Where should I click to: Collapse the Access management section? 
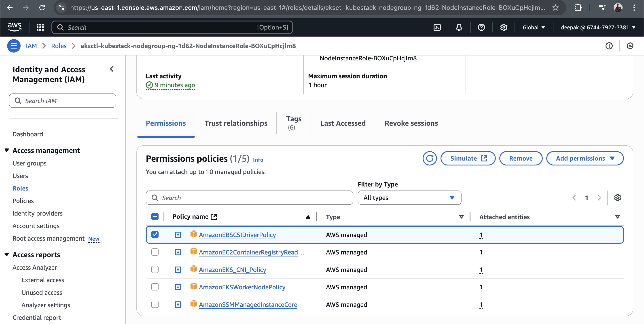tap(7, 150)
